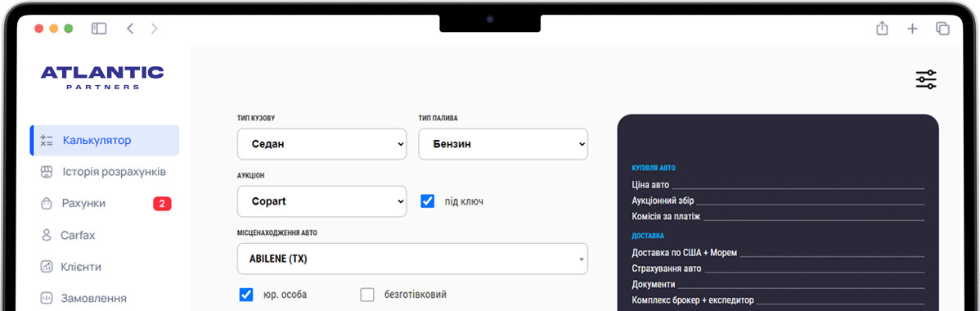Click the Ціна авто line

pyautogui.click(x=778, y=185)
